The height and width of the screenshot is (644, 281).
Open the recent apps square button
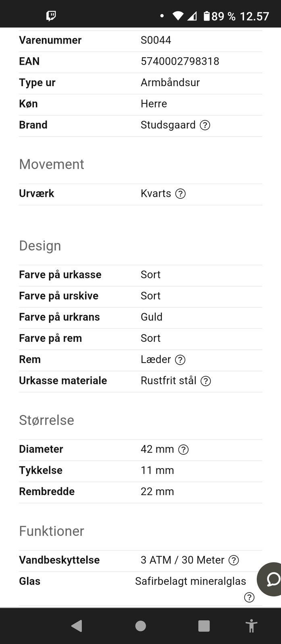(204, 626)
